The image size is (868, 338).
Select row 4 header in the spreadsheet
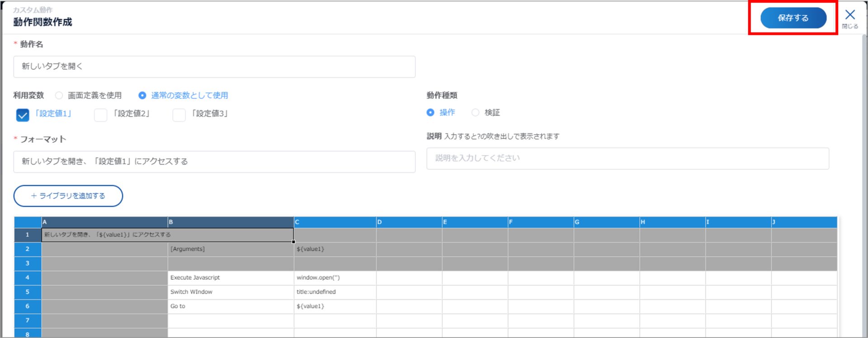click(28, 278)
